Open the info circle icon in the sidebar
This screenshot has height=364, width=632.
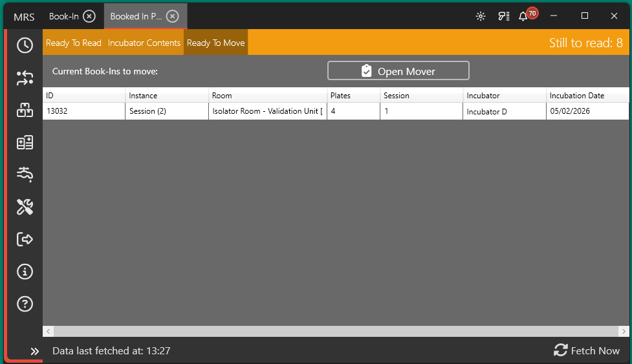25,272
